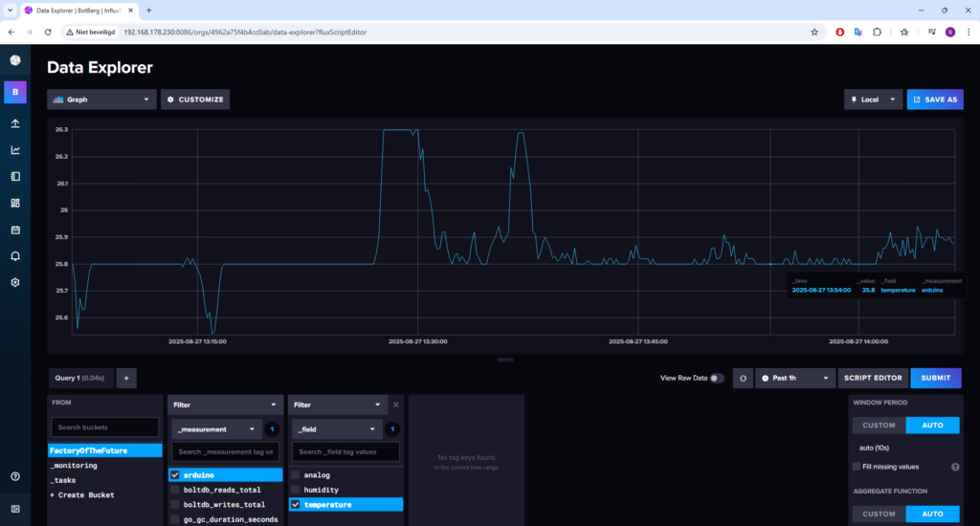Uncheck the arduino measurement checkbox
Viewport: 980px width, 526px height.
coord(175,474)
